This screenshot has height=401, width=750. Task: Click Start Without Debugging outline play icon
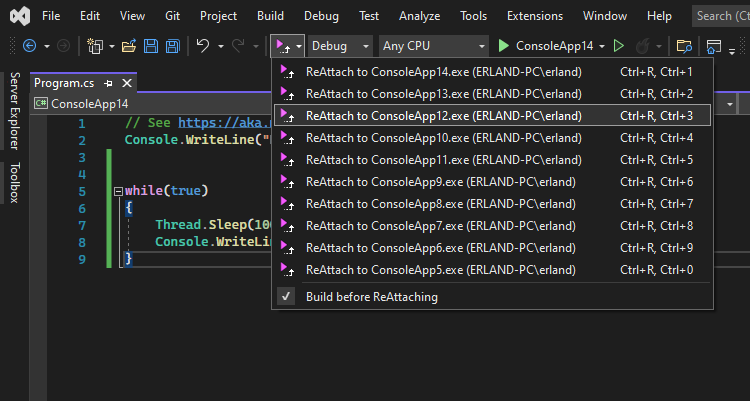click(619, 46)
